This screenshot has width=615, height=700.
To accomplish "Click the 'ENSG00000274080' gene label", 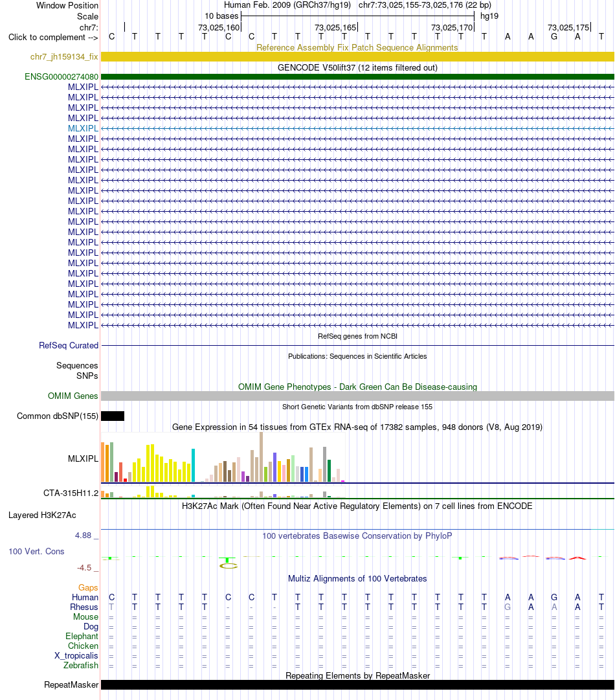I will point(61,77).
